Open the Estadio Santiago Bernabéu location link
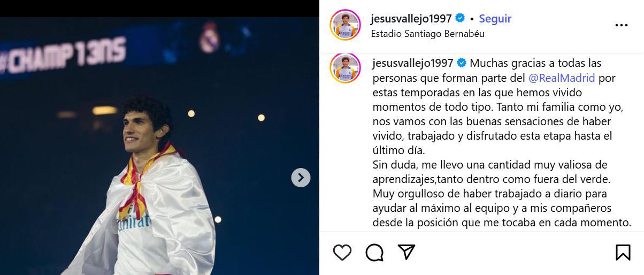The image size is (644, 275). pos(427,34)
